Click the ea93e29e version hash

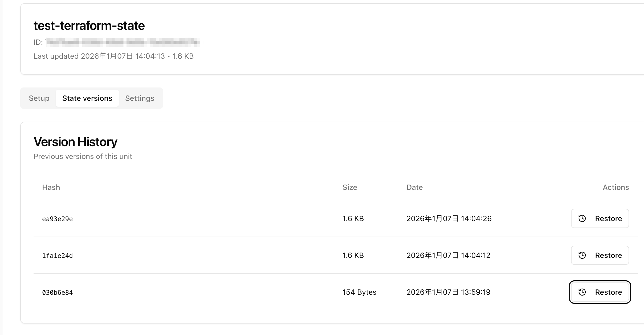tap(58, 219)
